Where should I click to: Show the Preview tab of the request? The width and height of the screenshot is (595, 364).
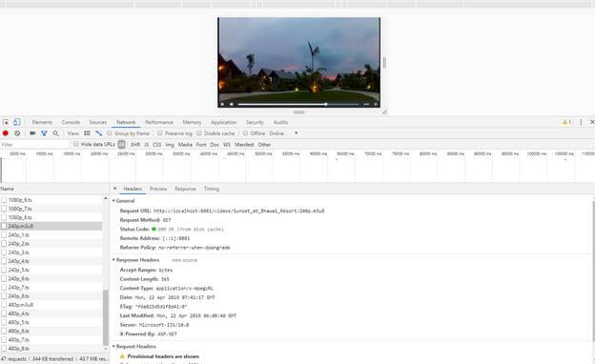158,189
